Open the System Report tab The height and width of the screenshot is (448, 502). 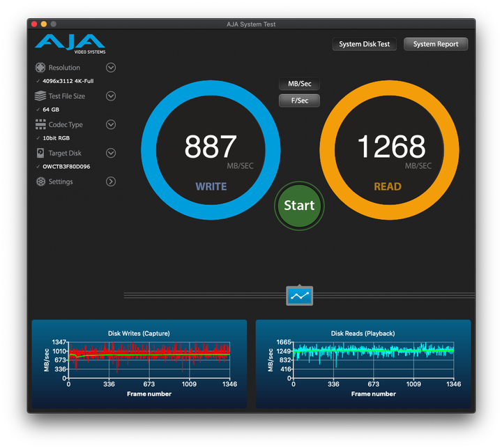coord(436,44)
